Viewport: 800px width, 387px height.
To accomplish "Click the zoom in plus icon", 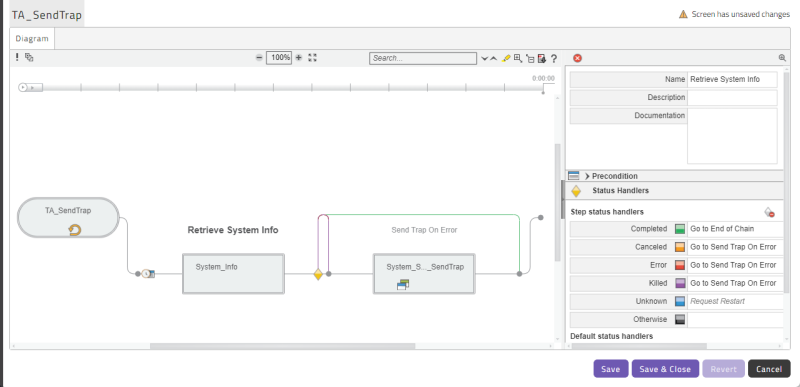I will pos(299,58).
